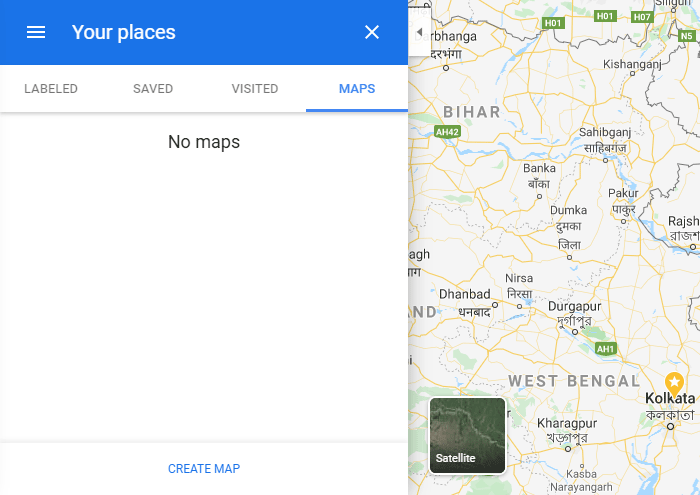The image size is (700, 495).
Task: Click the AH42 highway badge
Action: (x=447, y=131)
